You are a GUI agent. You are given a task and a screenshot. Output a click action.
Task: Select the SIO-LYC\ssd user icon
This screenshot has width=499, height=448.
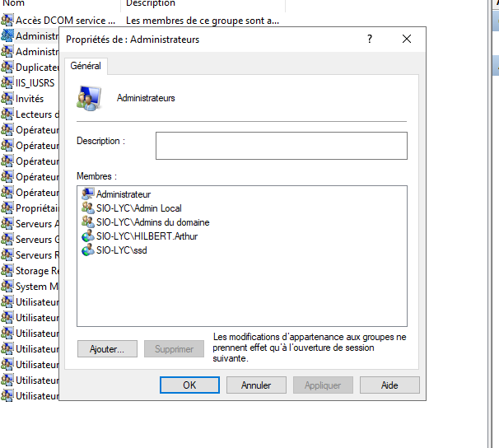pos(87,250)
